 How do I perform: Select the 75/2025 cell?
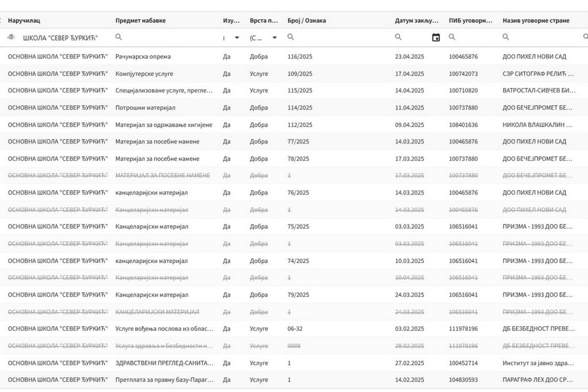(299, 227)
